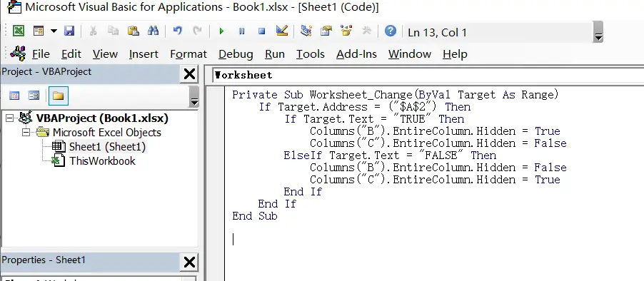
Task: Open the Window menu
Action: point(410,54)
